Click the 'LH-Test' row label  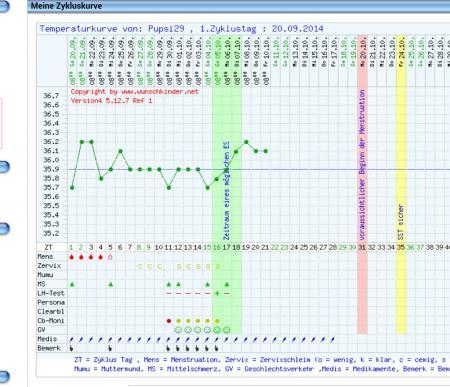click(51, 293)
